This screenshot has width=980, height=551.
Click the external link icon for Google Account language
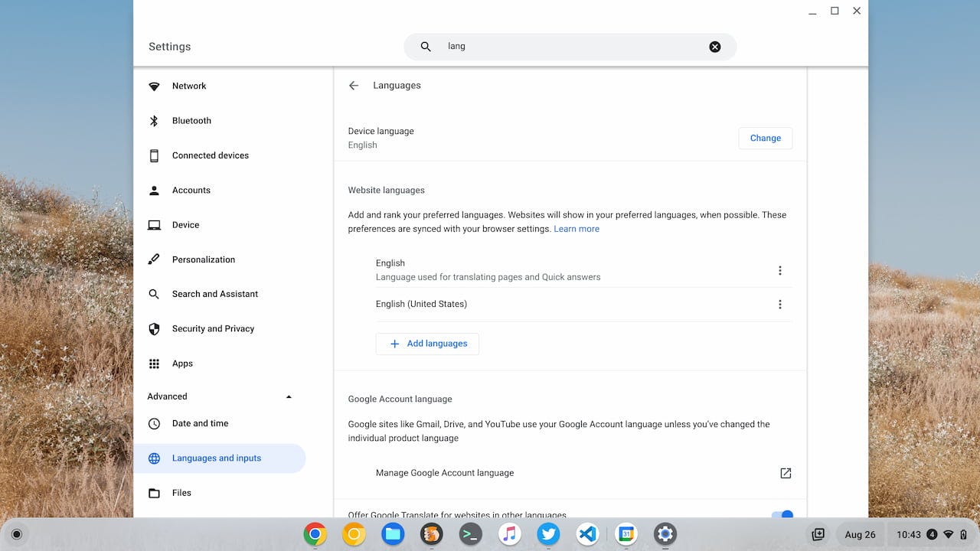pos(786,473)
